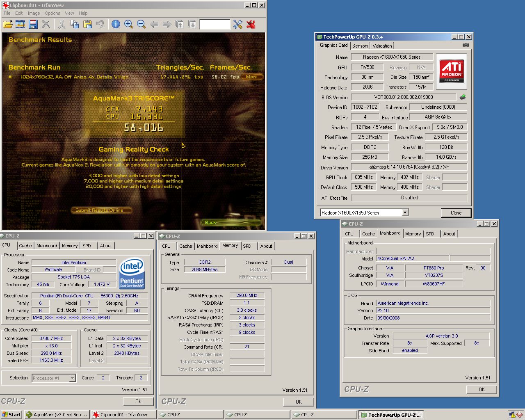Open CPU tab in middle CPU-Z window

click(x=166, y=246)
